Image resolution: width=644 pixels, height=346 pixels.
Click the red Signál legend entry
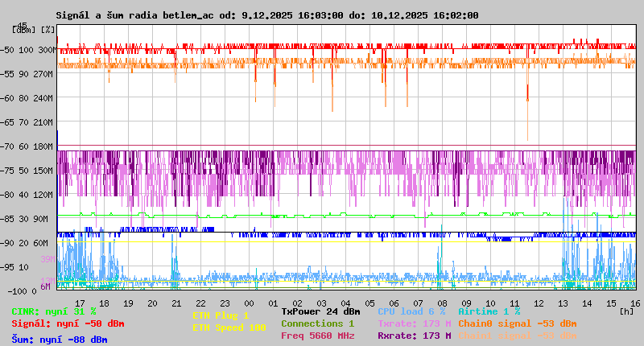[68, 323]
